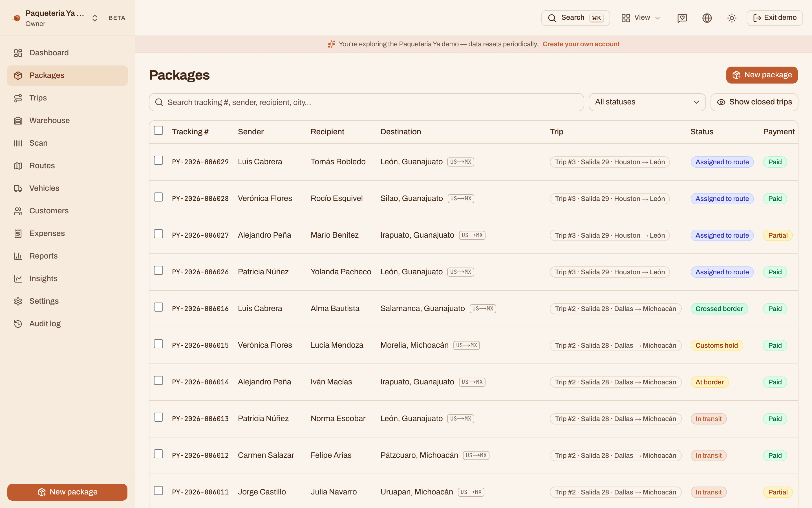Click the Audit log history icon
Viewport: 812px width, 508px height.
(18, 323)
